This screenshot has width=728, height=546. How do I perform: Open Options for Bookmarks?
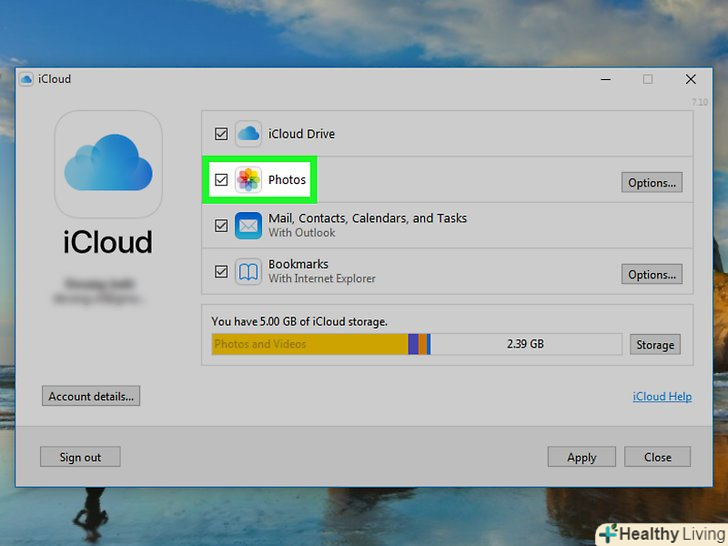(x=652, y=274)
